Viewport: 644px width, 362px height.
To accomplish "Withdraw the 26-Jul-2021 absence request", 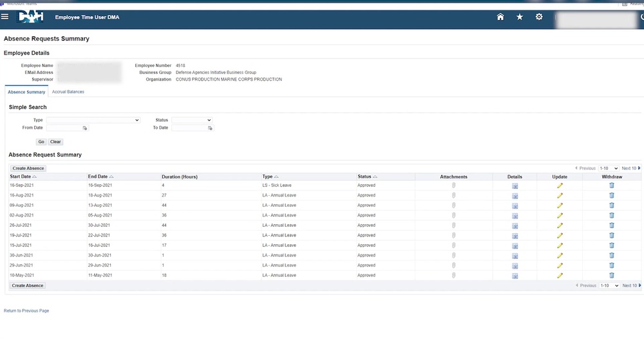I will 612,225.
